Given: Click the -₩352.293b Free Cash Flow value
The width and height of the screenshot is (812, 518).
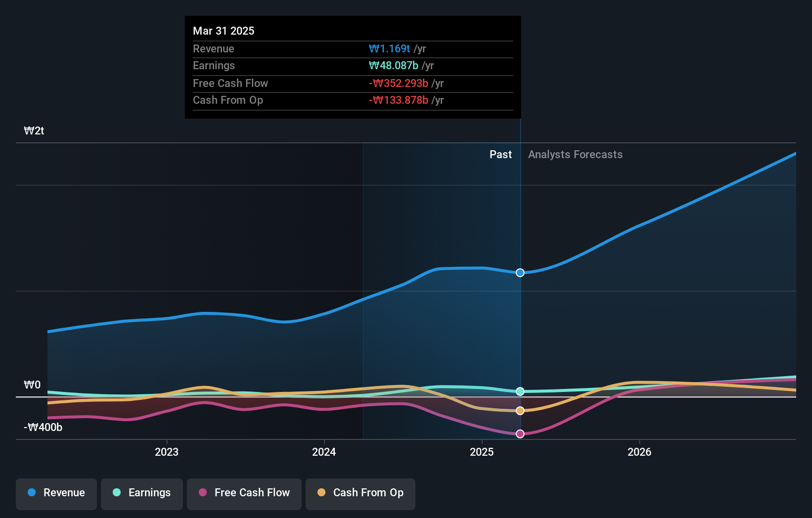Looking at the screenshot, I should [399, 83].
